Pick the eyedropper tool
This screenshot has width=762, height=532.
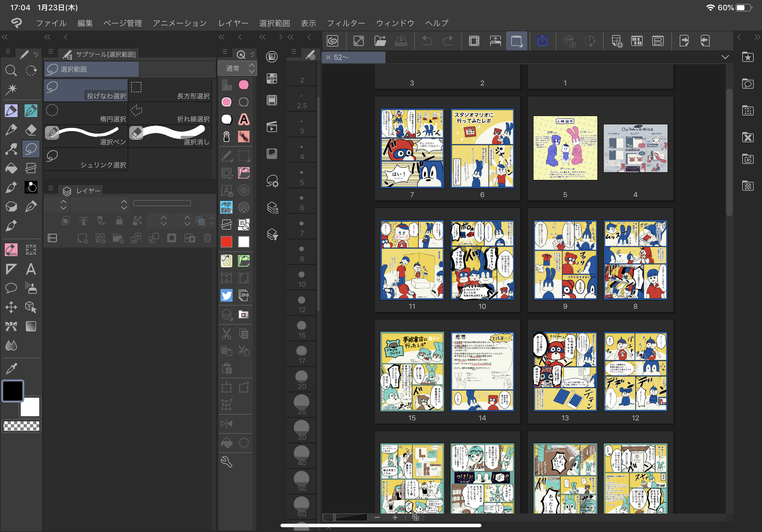[x=11, y=368]
